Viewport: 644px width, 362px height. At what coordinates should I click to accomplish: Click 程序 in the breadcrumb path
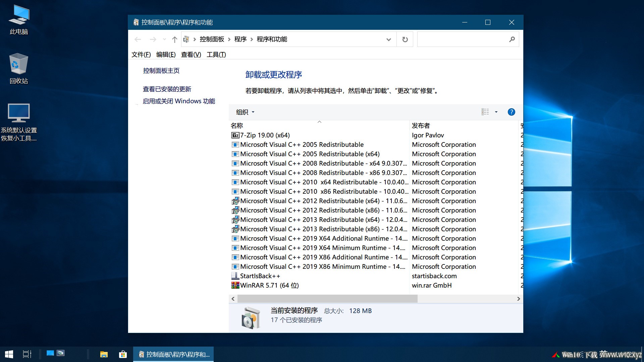240,40
